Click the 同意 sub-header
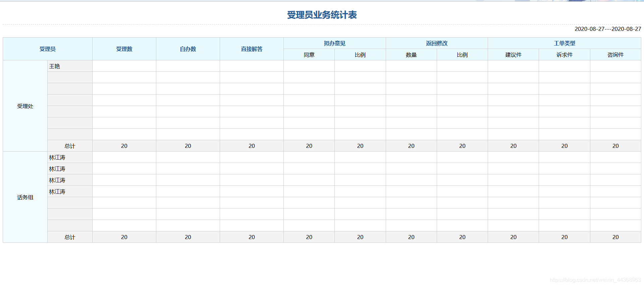 (x=309, y=55)
